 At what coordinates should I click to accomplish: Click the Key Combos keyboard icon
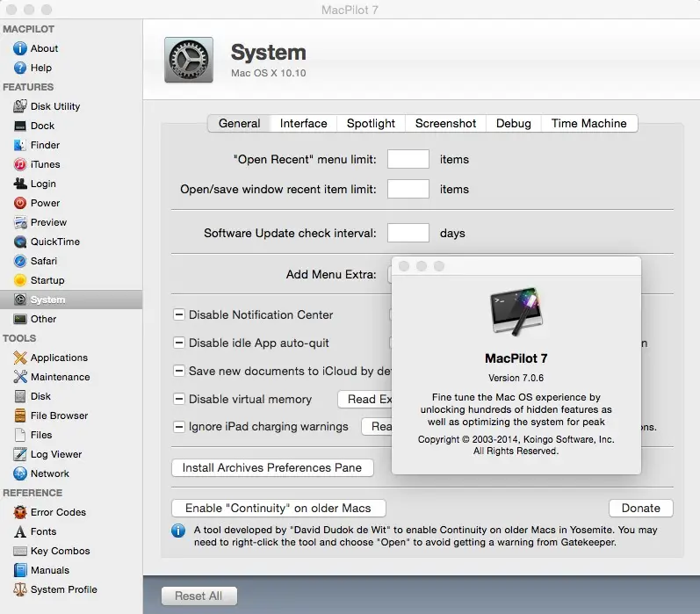[19, 551]
